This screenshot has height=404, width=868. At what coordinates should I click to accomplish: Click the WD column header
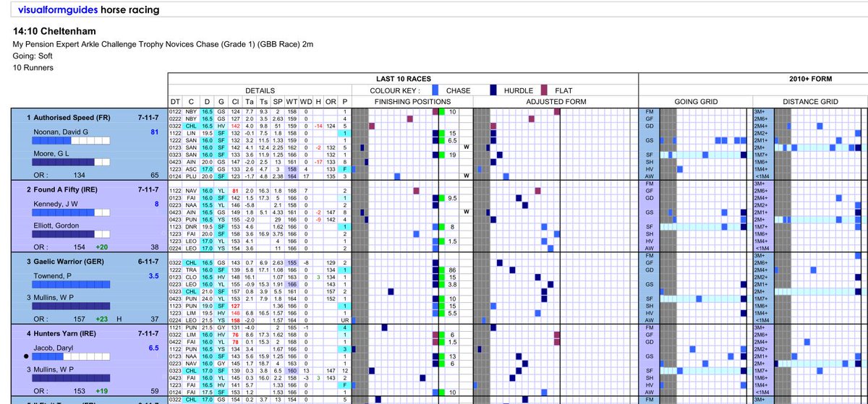306,102
